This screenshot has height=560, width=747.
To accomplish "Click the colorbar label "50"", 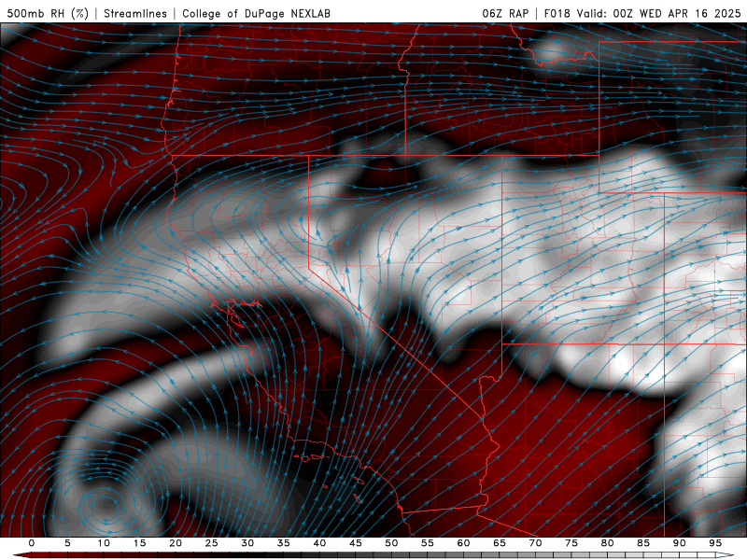I will 391,543.
